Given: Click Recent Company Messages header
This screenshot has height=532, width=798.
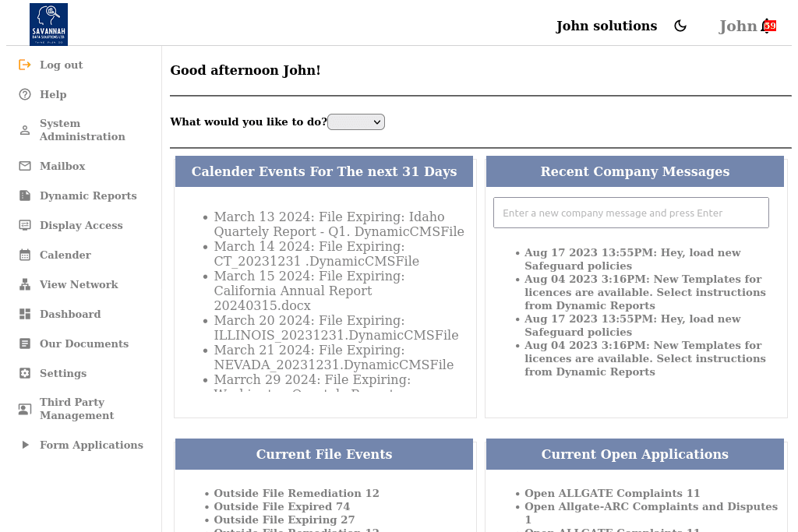Looking at the screenshot, I should 635,171.
